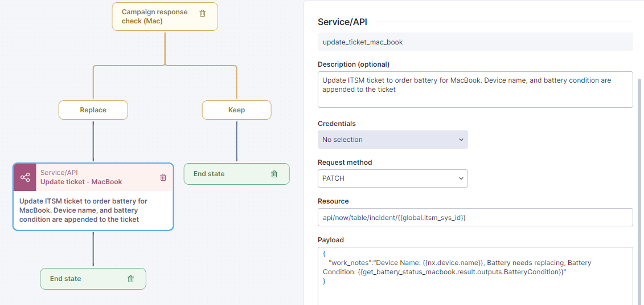Click the purple Service/API share icon
The width and height of the screenshot is (644, 305).
point(25,177)
